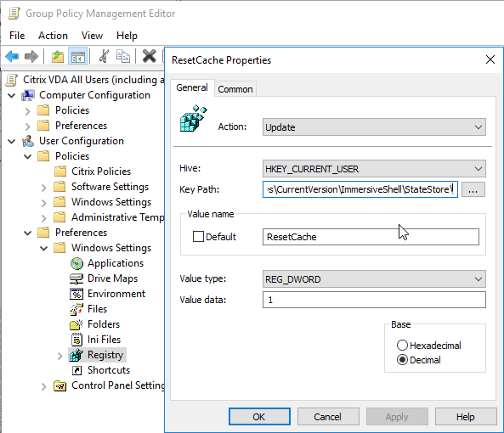Click the Copy toolbar icon

pos(122,56)
